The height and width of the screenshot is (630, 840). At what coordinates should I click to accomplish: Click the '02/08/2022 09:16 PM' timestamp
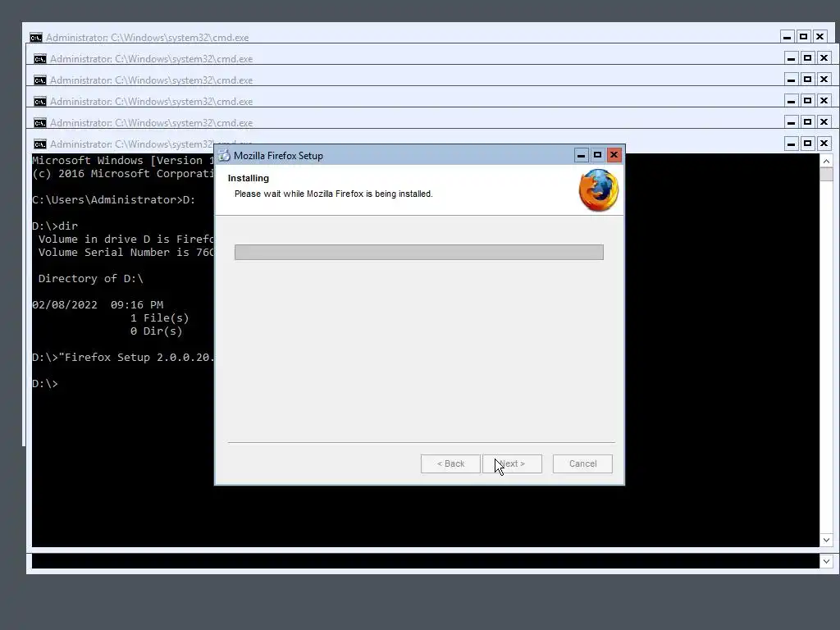pos(98,305)
